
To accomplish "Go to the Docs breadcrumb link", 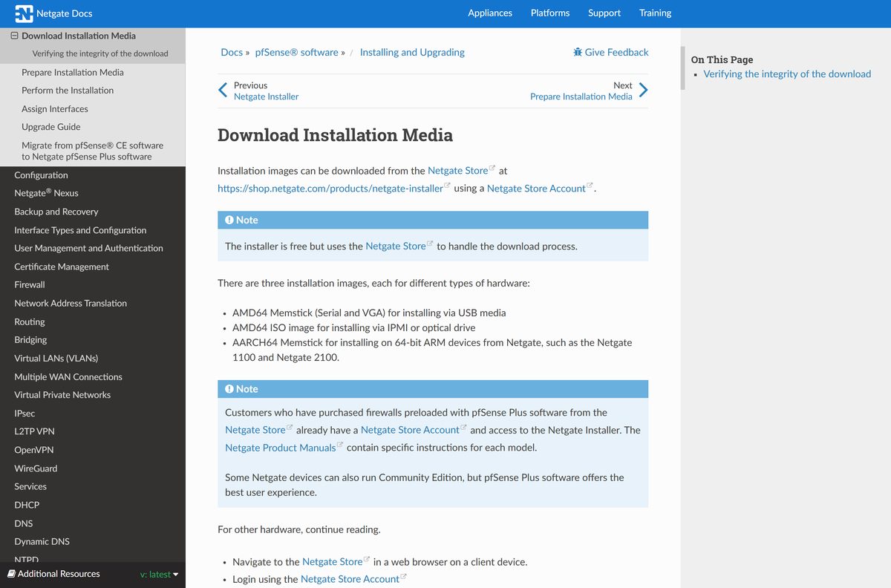I will [232, 52].
